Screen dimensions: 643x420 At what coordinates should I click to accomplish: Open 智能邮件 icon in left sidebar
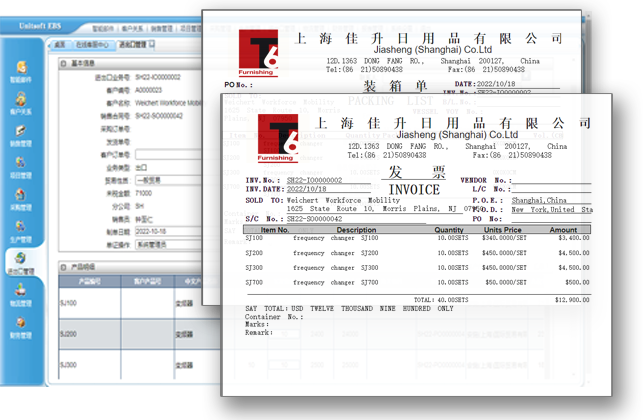[x=20, y=68]
